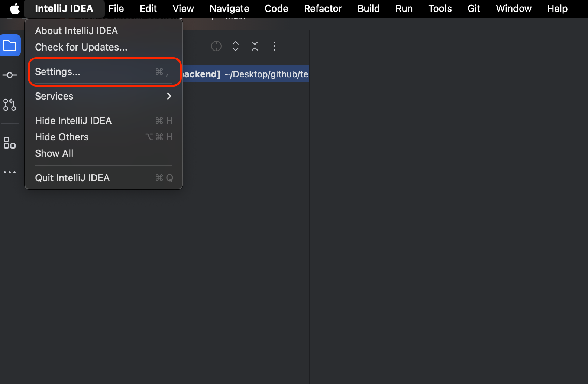
Task: Open the Project tool window folder icon
Action: 10,46
